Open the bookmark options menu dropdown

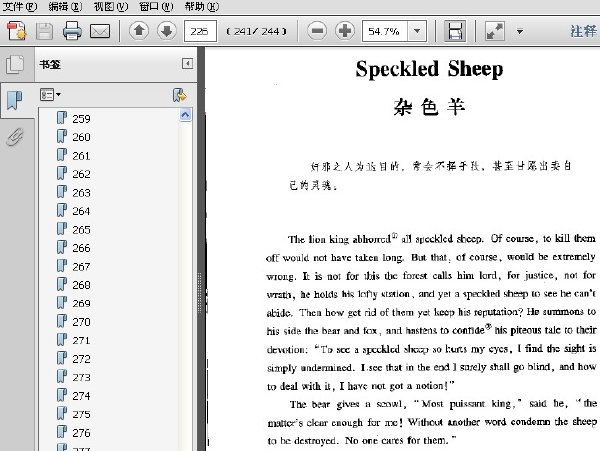[50, 94]
